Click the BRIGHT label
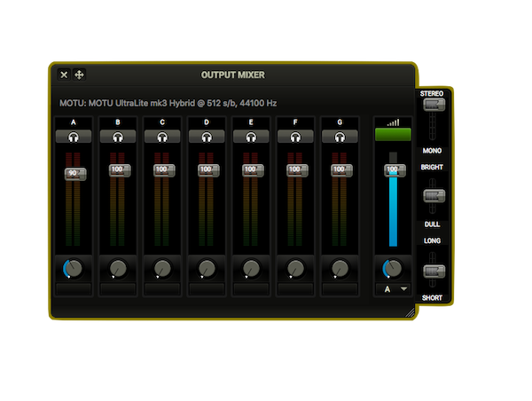The width and height of the screenshot is (532, 401). pos(432,167)
